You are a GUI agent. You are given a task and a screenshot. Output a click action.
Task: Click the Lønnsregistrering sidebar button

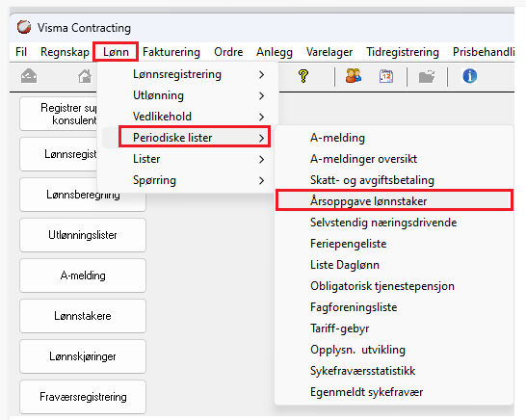(59, 154)
